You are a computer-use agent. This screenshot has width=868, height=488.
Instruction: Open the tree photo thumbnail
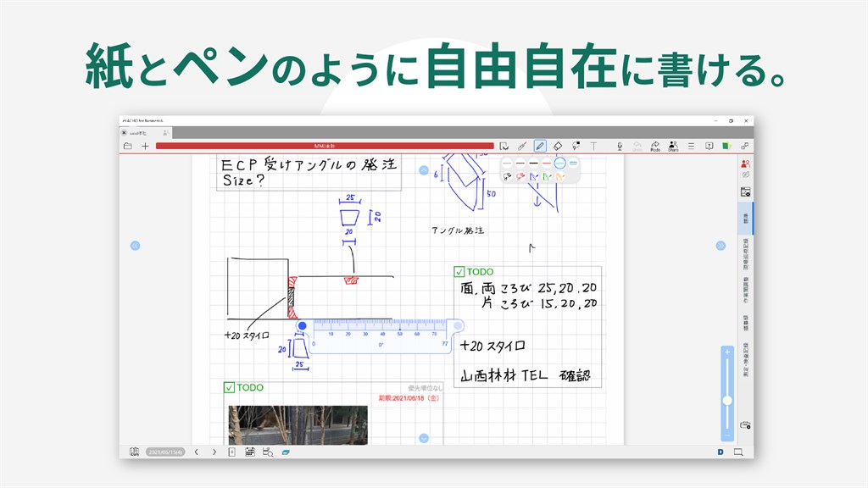[298, 425]
